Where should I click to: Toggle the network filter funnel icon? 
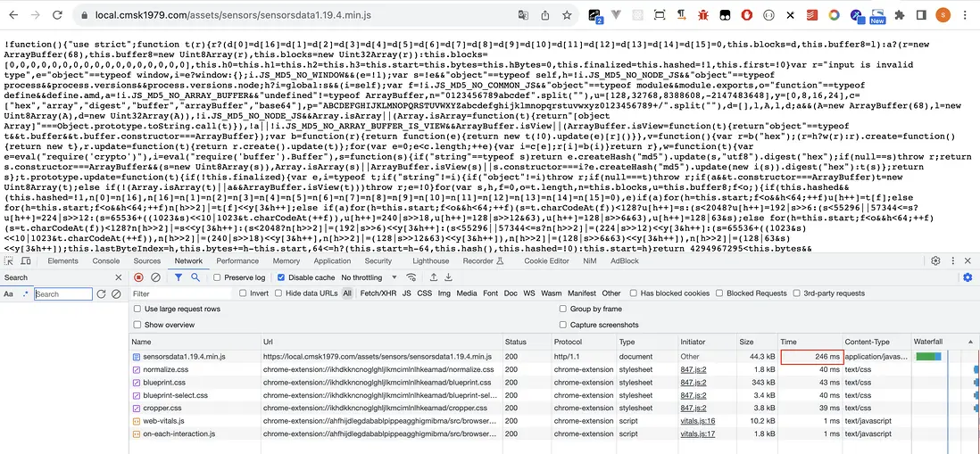(x=179, y=277)
